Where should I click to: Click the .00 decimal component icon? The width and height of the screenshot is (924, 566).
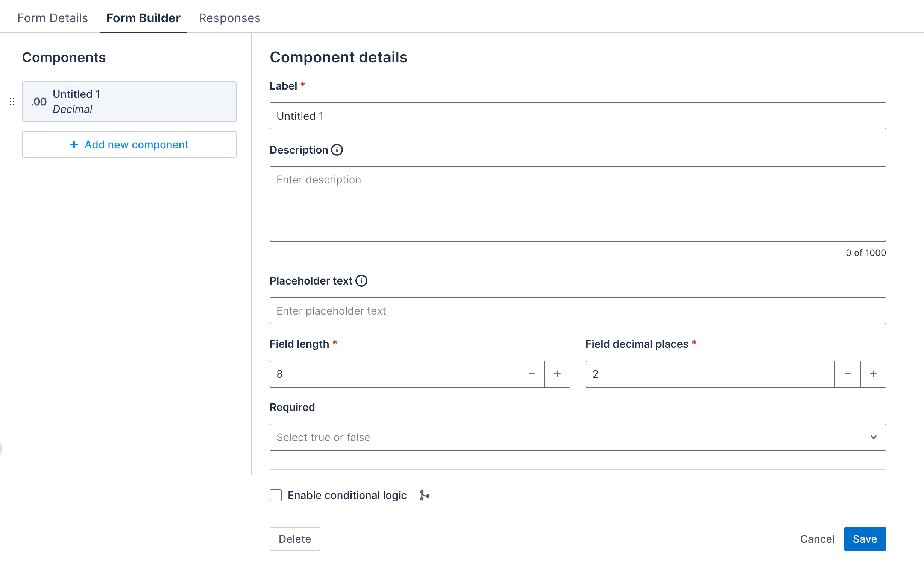(x=38, y=102)
